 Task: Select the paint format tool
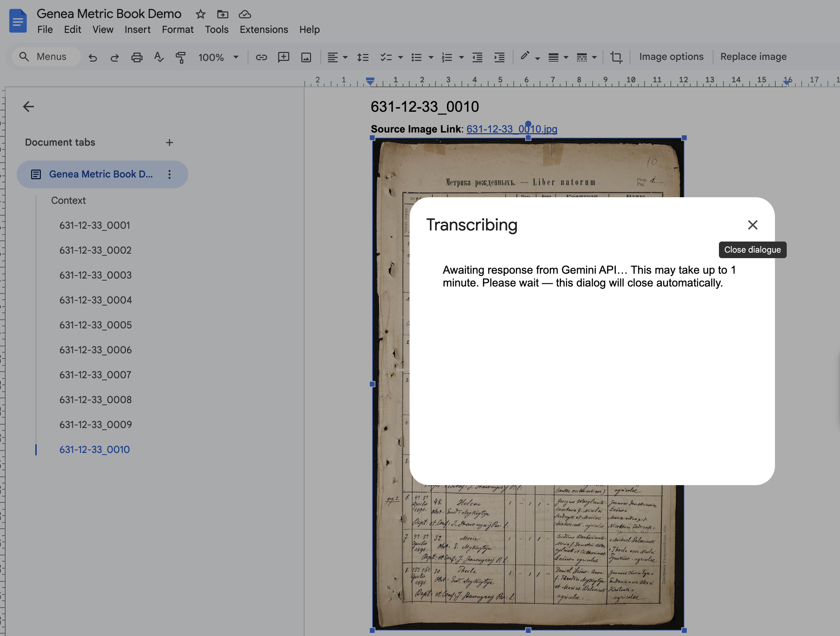(180, 57)
